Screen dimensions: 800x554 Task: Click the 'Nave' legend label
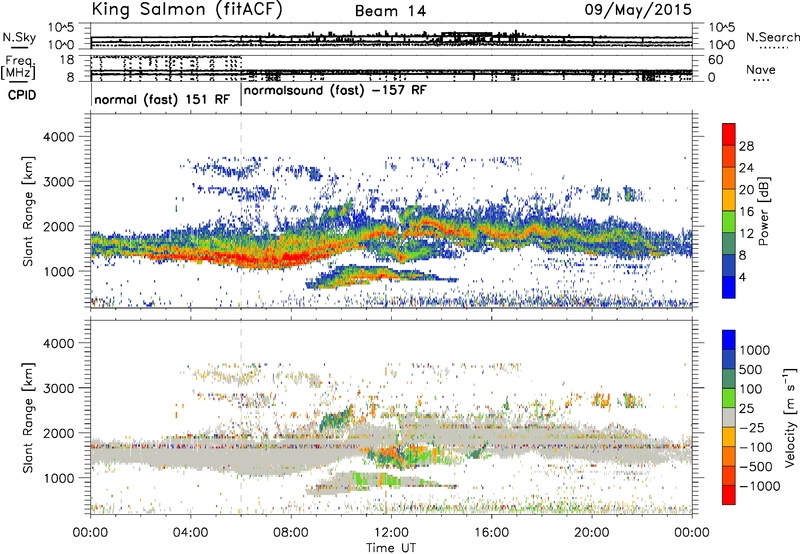(x=761, y=70)
